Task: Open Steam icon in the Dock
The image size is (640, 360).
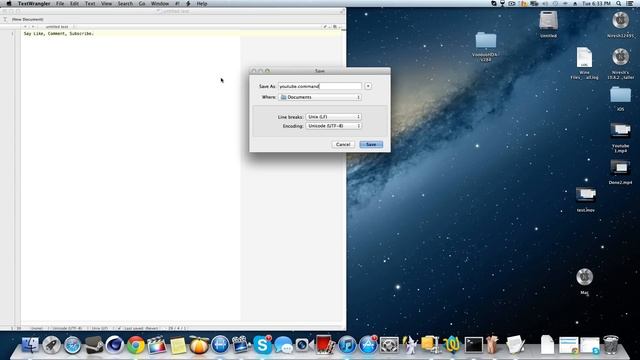Action: click(x=94, y=345)
